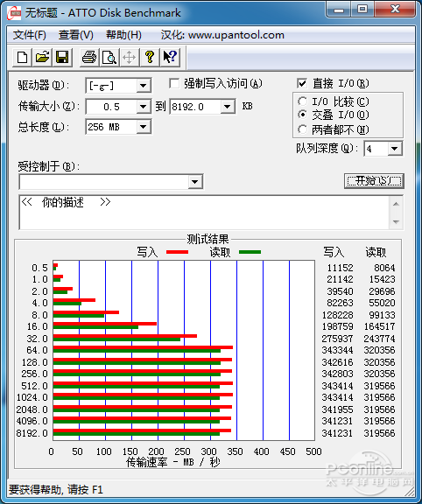Click the grayed move arrows toolbar icon
This screenshot has height=504, width=422.
[x=129, y=58]
